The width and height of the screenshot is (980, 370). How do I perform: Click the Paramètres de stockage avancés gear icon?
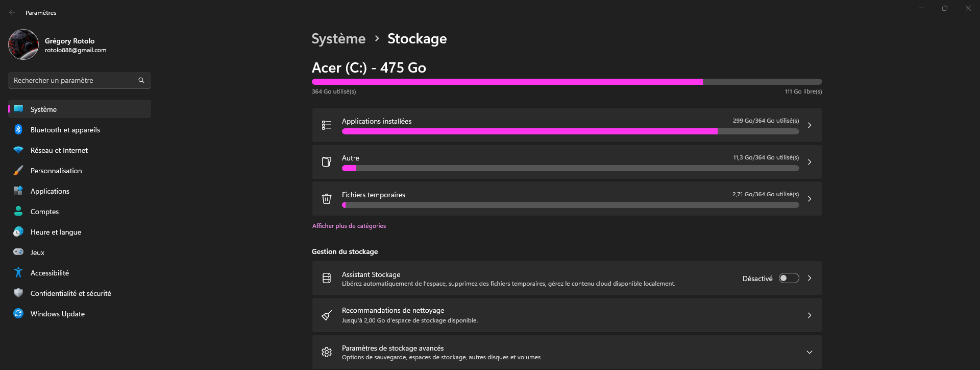327,352
